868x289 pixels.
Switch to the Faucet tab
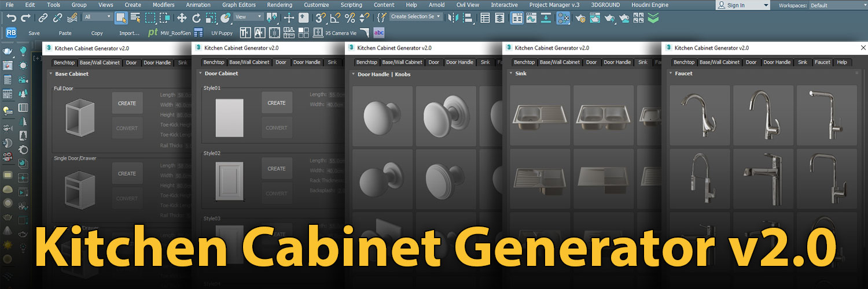(x=822, y=62)
